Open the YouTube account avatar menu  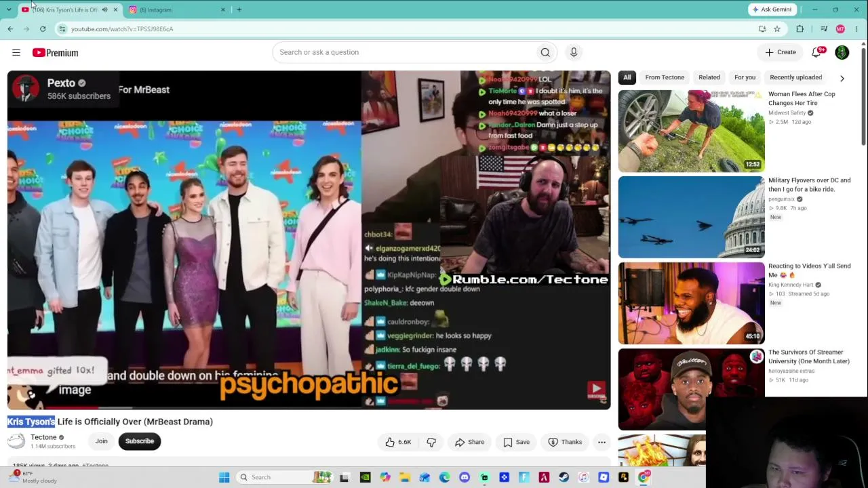[x=842, y=52]
